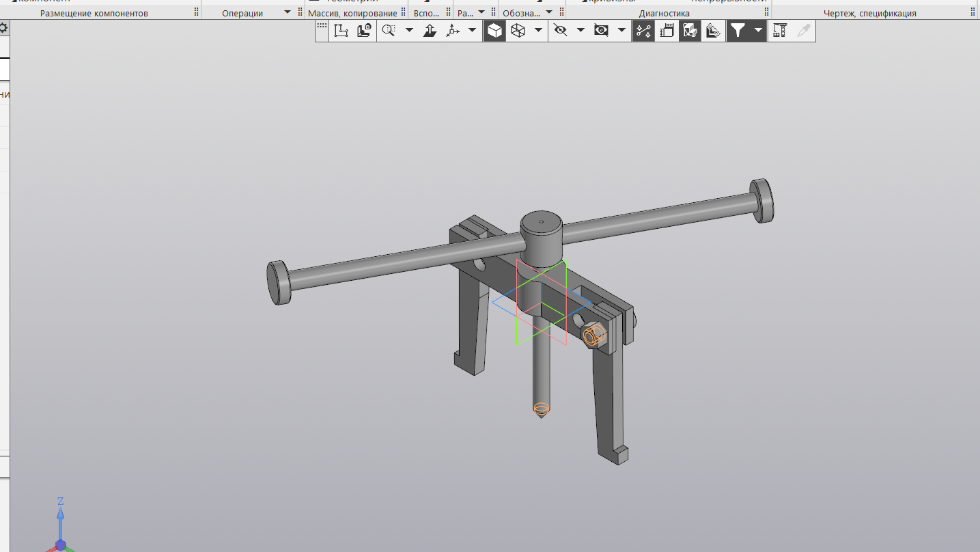The width and height of the screenshot is (980, 552).
Task: Click the grip handle after Размещение компонентов
Action: 197,12
